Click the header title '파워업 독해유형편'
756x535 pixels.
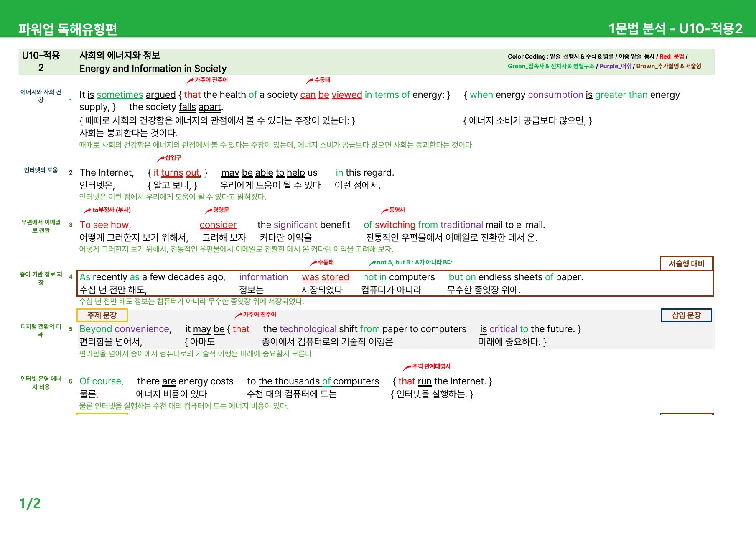[68, 29]
